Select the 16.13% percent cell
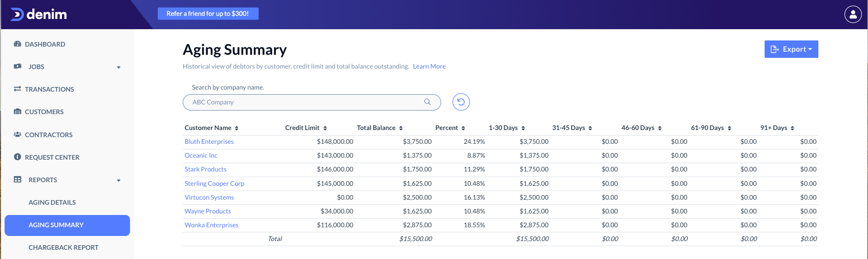The image size is (868, 259). tap(474, 197)
